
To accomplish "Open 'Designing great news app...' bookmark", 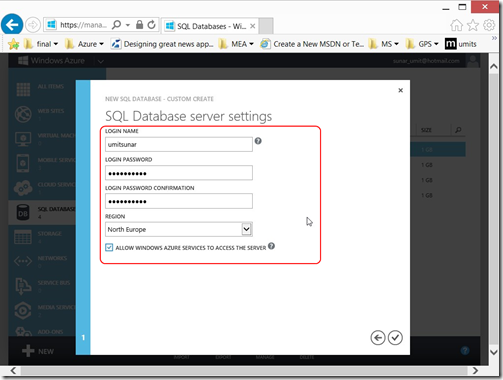I will pos(162,44).
